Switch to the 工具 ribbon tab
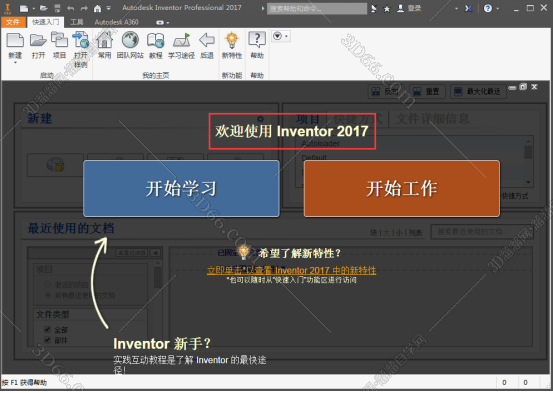553x393 pixels. point(77,22)
